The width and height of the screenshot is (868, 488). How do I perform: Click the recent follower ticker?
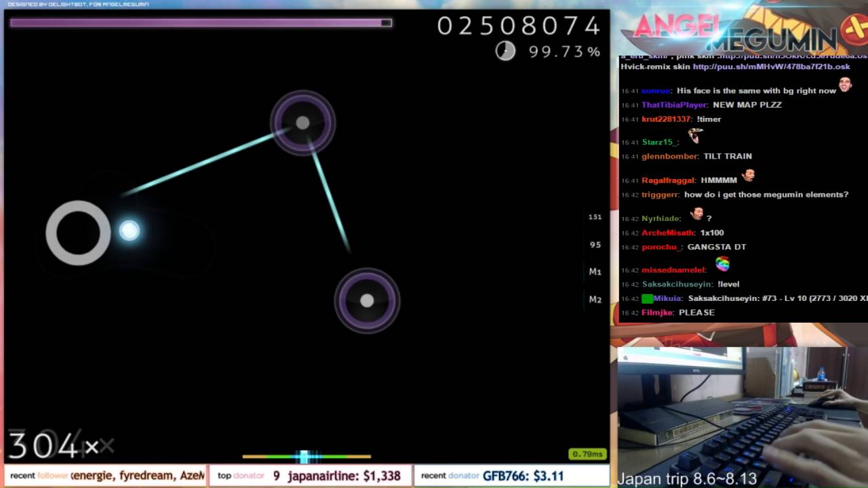(105, 476)
